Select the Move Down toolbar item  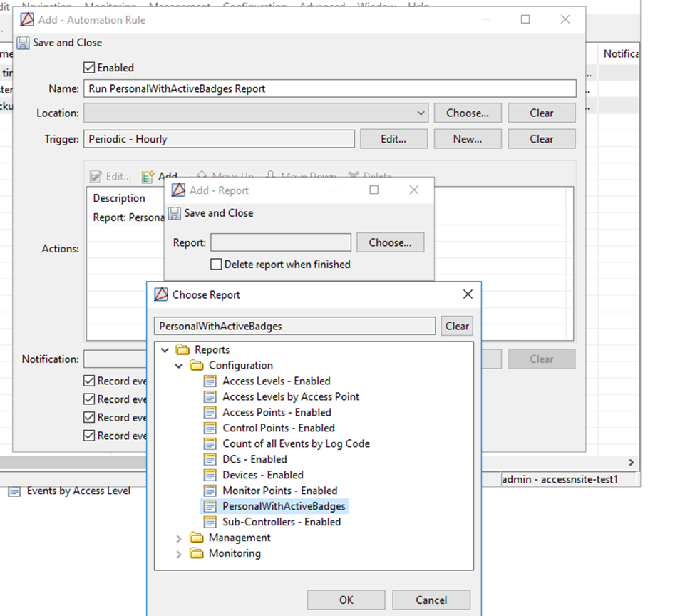302,175
